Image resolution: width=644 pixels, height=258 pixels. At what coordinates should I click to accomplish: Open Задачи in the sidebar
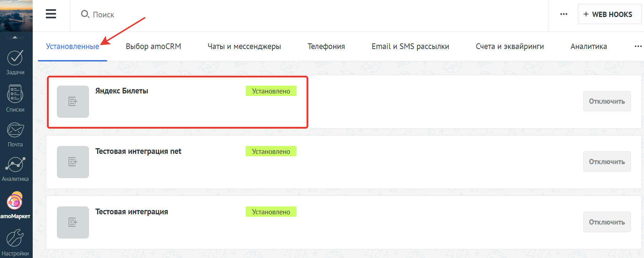(x=15, y=62)
